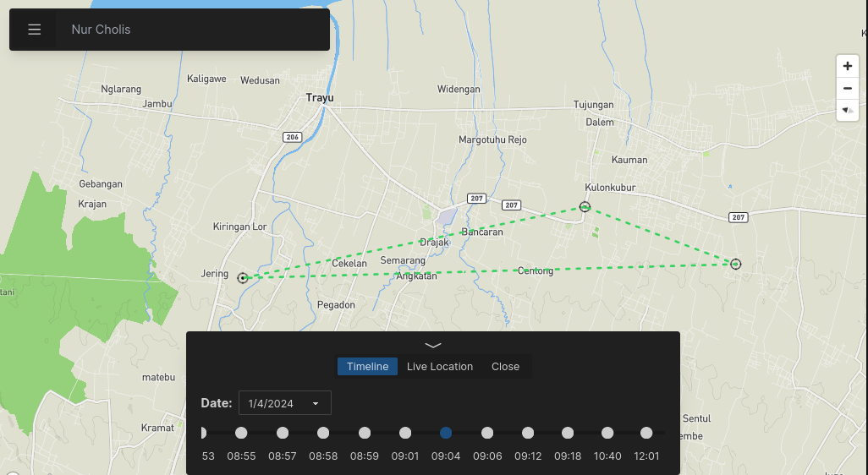Image resolution: width=868 pixels, height=475 pixels.
Task: Click the Kaligawe map label
Action: [206, 79]
